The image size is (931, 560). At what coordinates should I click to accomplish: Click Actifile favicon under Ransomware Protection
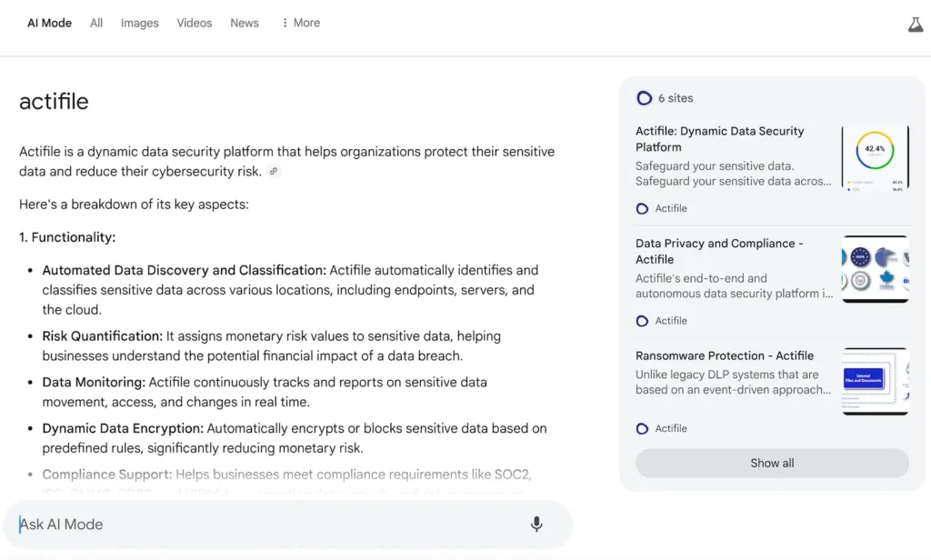(x=642, y=428)
